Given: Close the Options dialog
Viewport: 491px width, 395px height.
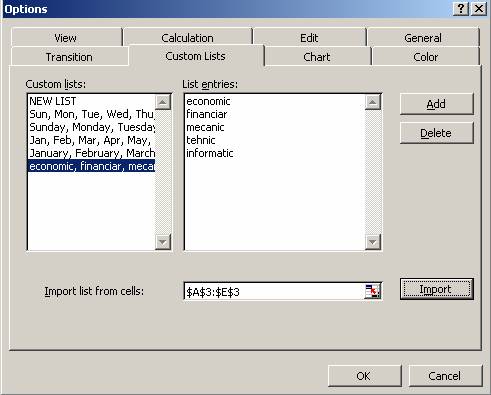Looking at the screenshot, I should [479, 9].
